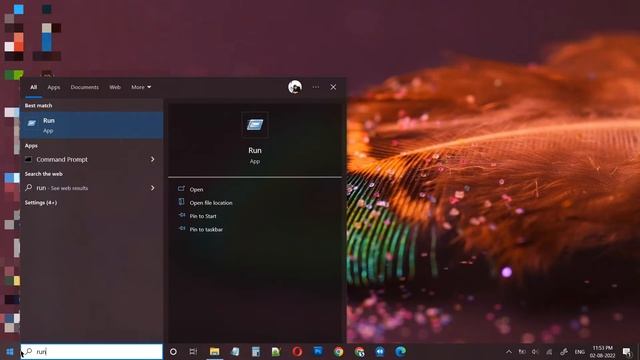Open the green document app on taskbar
This screenshot has width=640, height=360.
(x=276, y=351)
